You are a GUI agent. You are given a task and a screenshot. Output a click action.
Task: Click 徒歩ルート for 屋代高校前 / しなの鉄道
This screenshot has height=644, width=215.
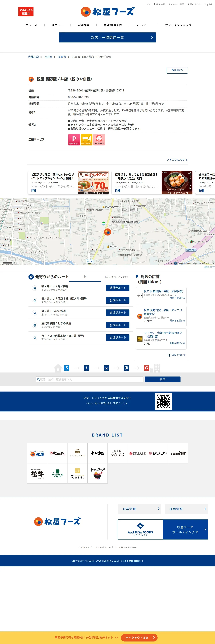point(118,325)
